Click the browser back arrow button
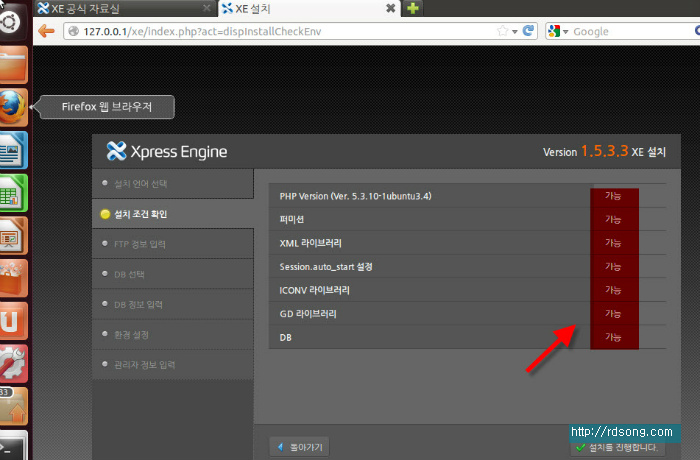 (x=46, y=30)
